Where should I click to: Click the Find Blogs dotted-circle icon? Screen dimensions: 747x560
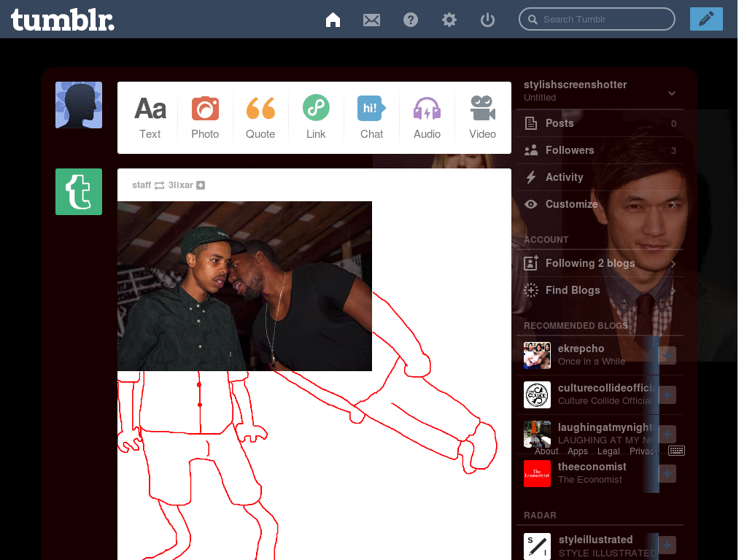pyautogui.click(x=531, y=290)
